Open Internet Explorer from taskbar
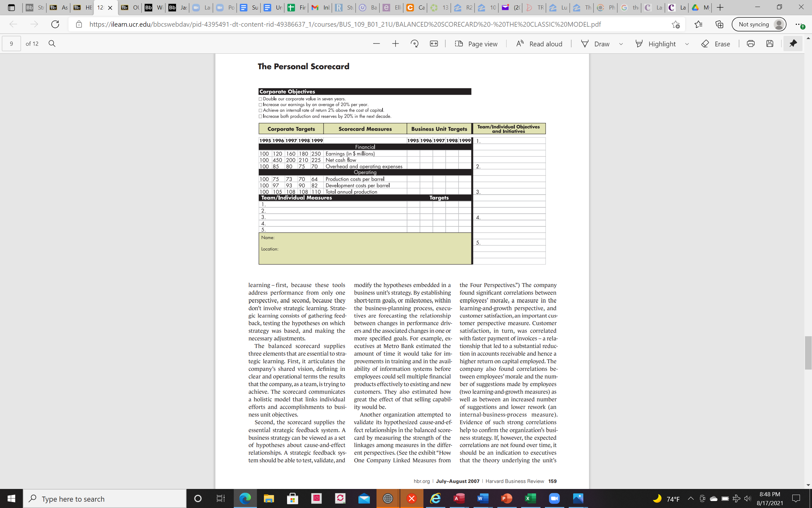The width and height of the screenshot is (812, 508). pos(435,498)
